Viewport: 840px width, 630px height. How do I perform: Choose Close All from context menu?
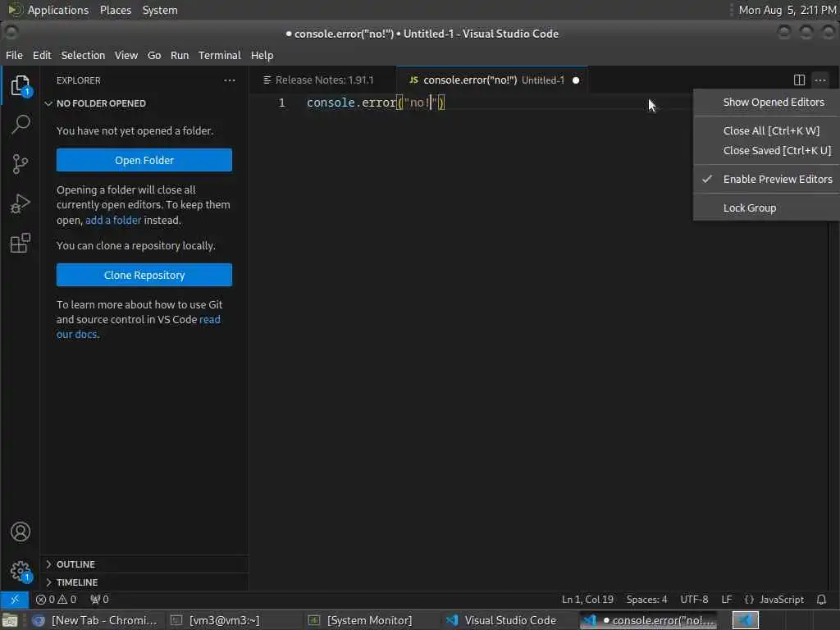(x=767, y=130)
